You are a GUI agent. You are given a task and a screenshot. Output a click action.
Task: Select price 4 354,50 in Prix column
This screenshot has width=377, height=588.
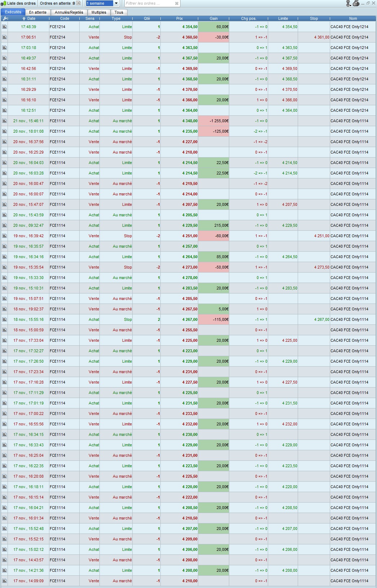tap(190, 27)
